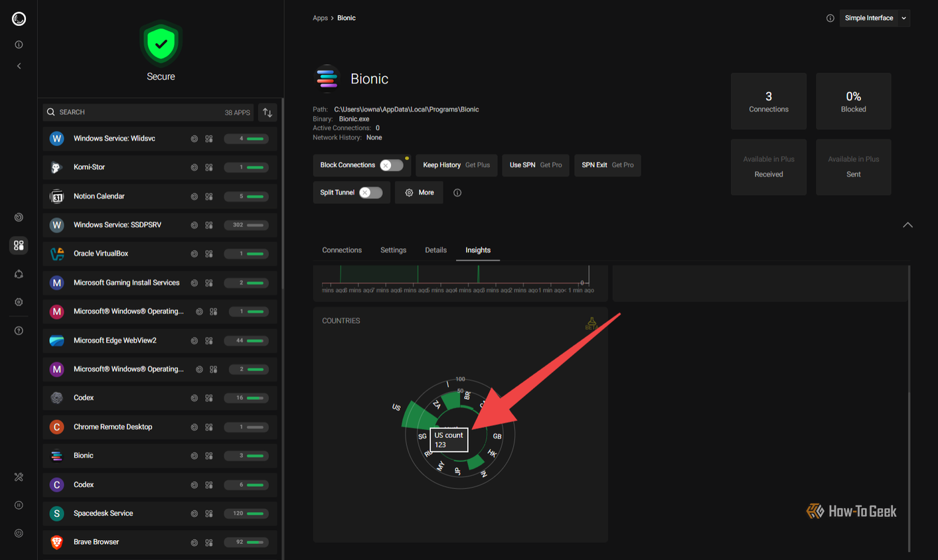Open the Simple Interface dropdown
This screenshot has height=560, width=938.
click(875, 18)
